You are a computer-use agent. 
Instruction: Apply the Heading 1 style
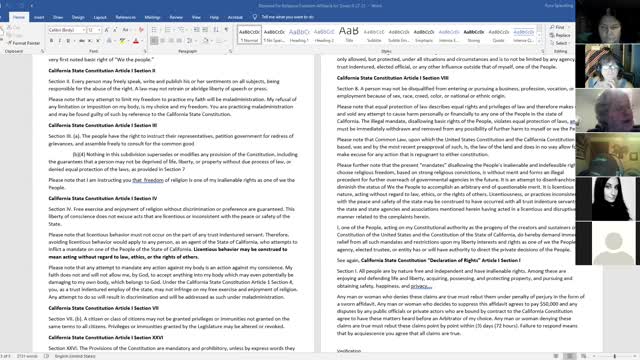coord(299,35)
